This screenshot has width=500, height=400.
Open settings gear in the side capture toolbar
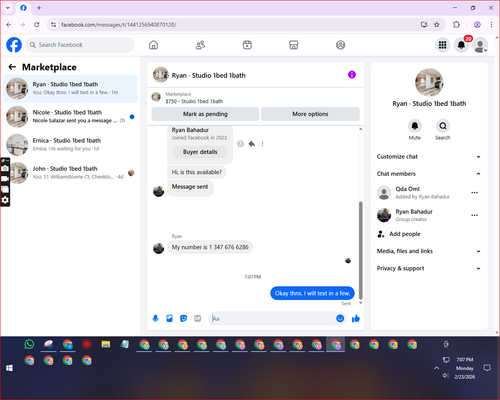tap(5, 200)
